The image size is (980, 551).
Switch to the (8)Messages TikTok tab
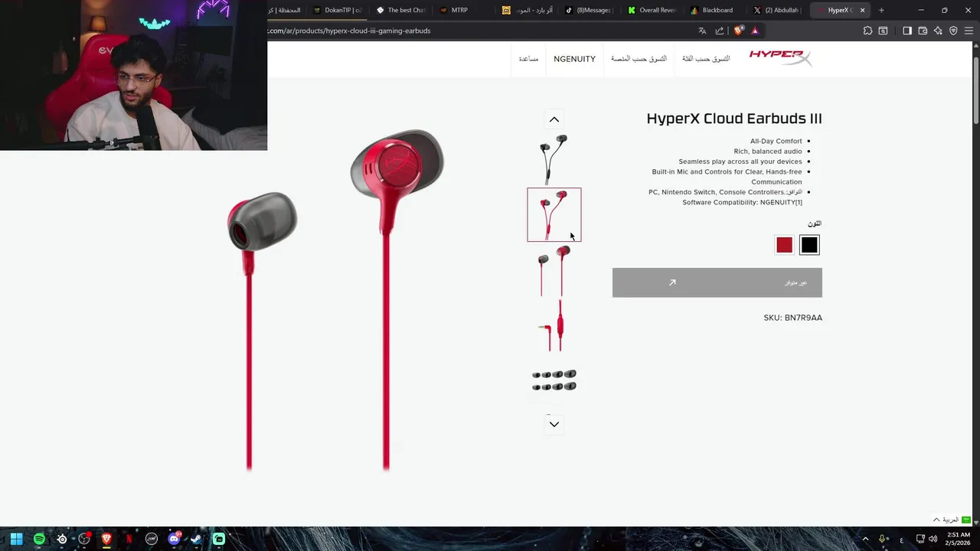coord(588,10)
